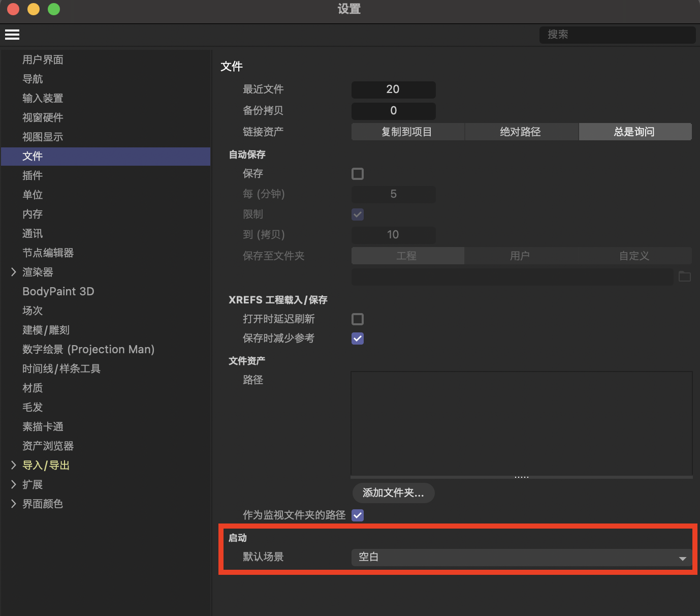Select 场次 in the sidebar

point(33,311)
